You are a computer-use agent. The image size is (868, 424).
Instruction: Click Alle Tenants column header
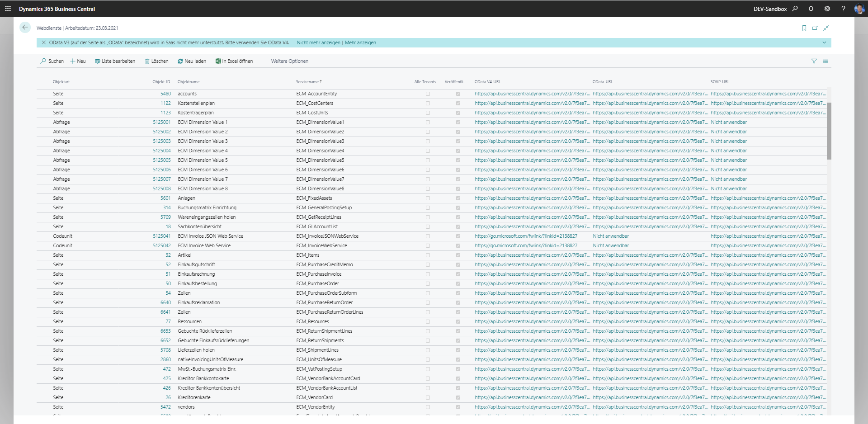[425, 82]
